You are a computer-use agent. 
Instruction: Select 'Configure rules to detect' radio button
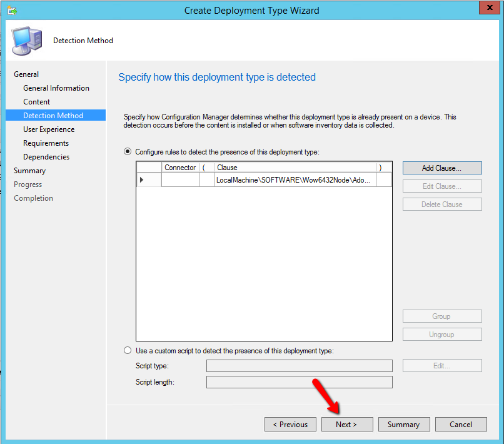128,151
